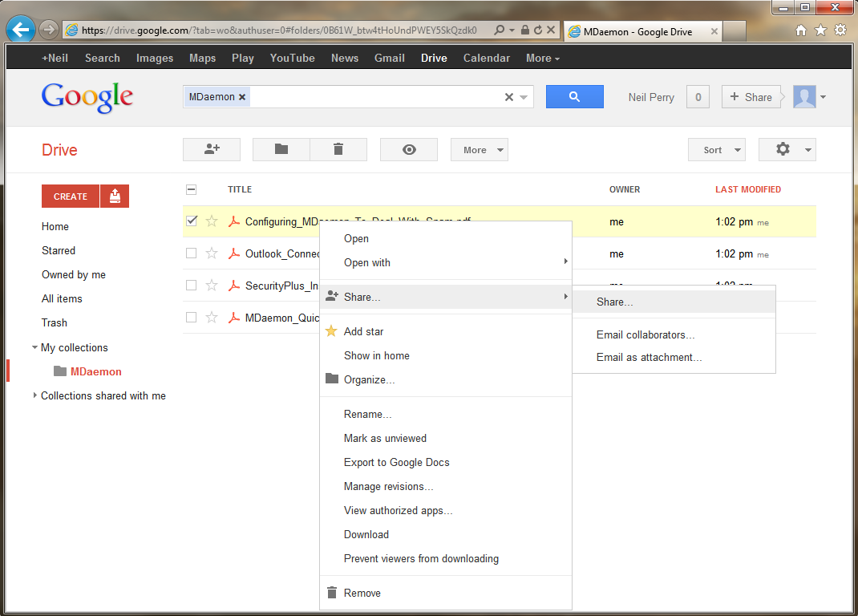The width and height of the screenshot is (858, 616).
Task: Open the More menu in Google bar
Action: coord(542,58)
